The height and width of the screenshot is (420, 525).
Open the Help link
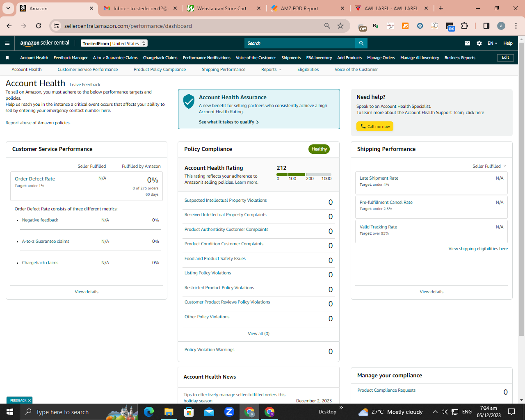point(508,43)
